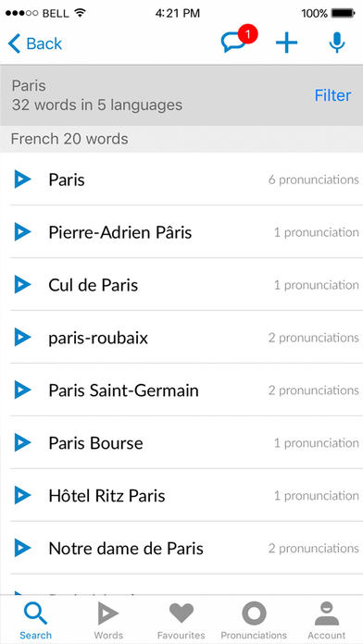Image resolution: width=363 pixels, height=644 pixels.
Task: Open the Pronunciations tab
Action: click(x=254, y=620)
